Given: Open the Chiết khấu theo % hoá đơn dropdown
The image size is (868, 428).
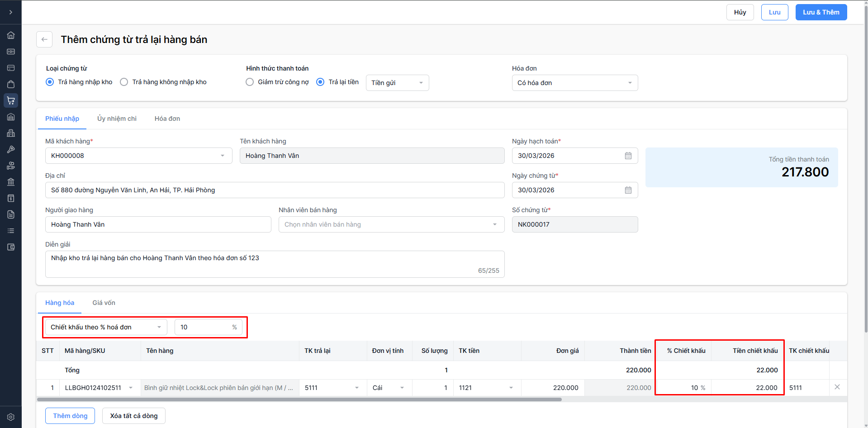Looking at the screenshot, I should pyautogui.click(x=106, y=327).
